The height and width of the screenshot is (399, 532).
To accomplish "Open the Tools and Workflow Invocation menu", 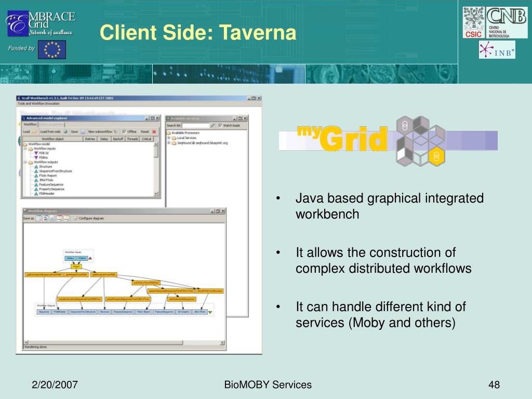I will 38,103.
